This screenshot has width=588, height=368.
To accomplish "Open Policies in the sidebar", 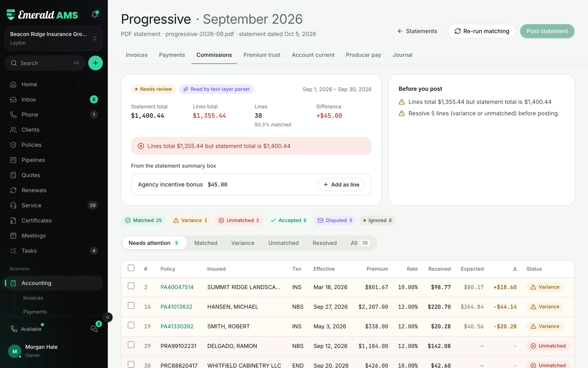I will point(54,145).
